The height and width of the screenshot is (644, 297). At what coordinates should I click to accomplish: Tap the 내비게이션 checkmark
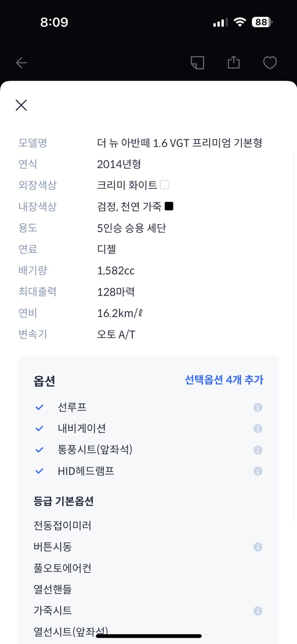coord(39,428)
